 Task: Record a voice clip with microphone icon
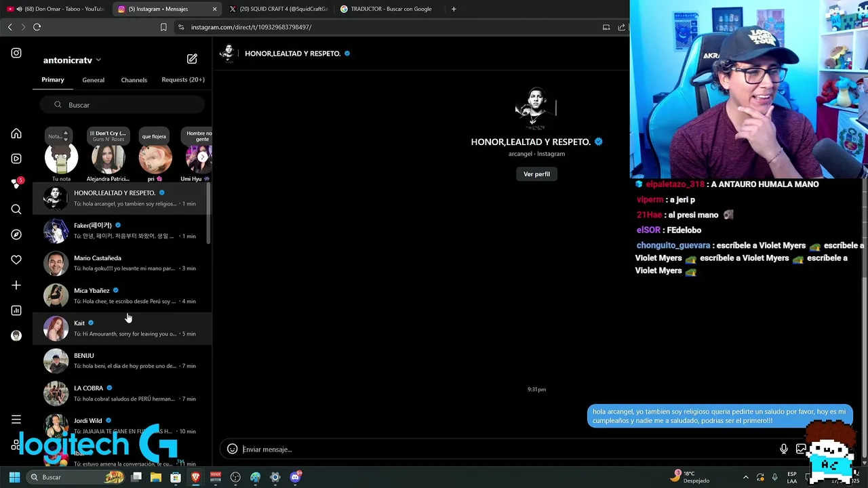click(x=784, y=449)
